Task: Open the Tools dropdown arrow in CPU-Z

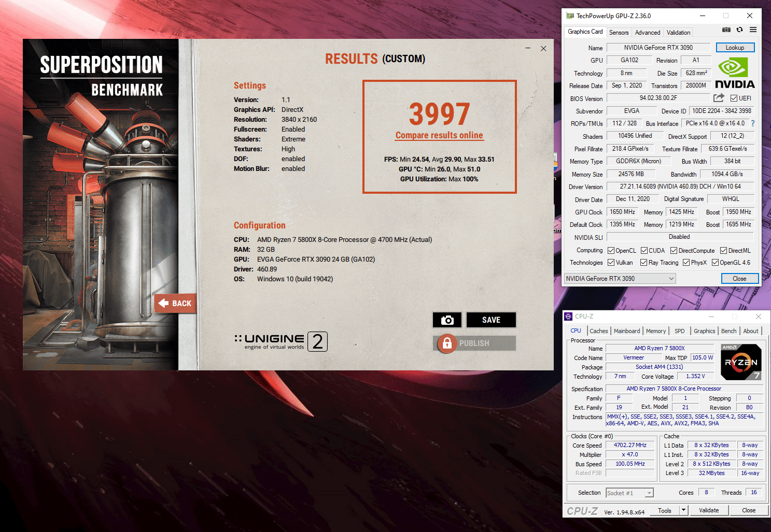Action: [683, 510]
